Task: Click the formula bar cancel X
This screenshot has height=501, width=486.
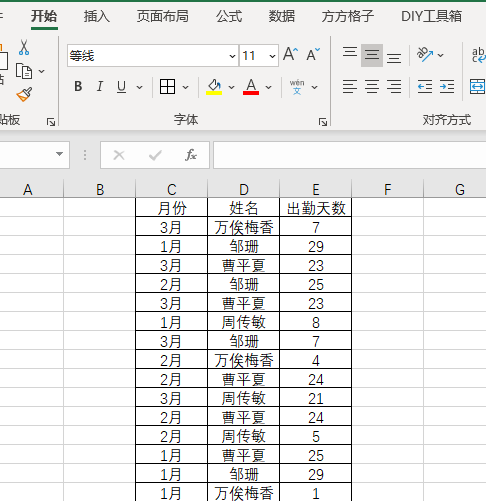Action: pos(119,155)
